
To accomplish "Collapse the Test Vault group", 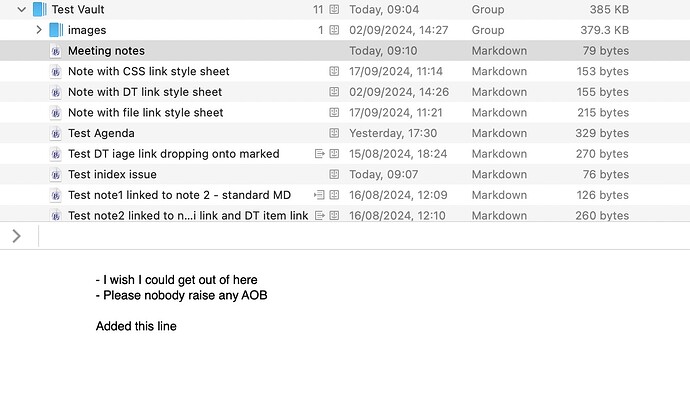I will 22,9.
